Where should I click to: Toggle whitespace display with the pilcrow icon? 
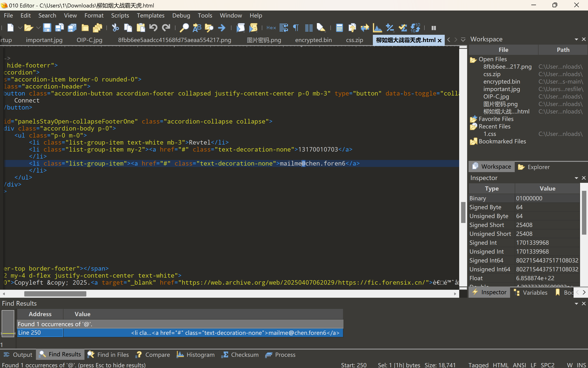coord(296,28)
